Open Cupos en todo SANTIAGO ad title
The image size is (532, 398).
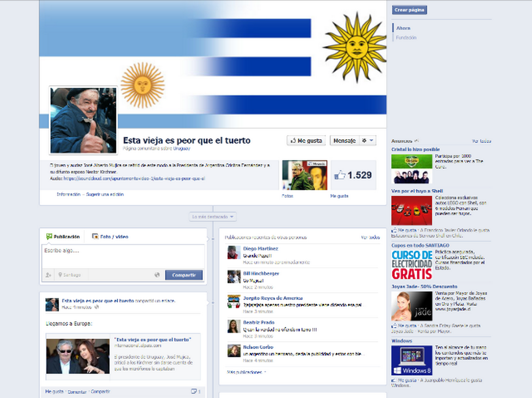click(x=420, y=245)
